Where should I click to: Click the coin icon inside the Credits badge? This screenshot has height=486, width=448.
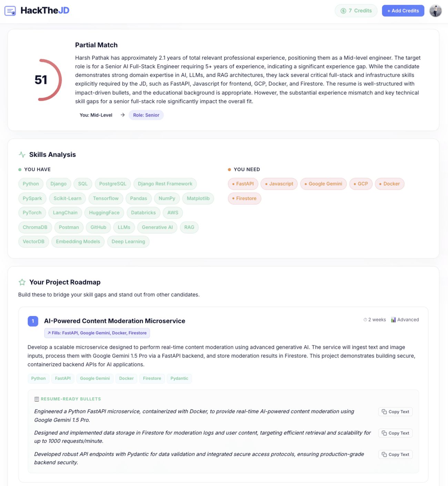tap(343, 11)
